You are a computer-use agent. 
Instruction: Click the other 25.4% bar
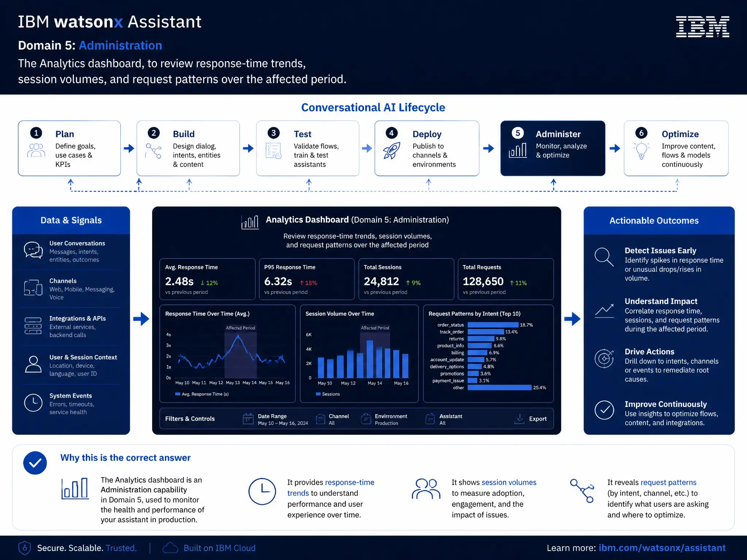point(499,388)
